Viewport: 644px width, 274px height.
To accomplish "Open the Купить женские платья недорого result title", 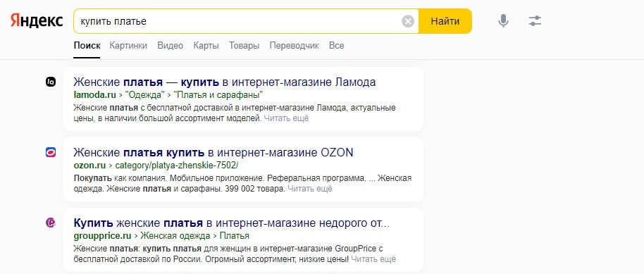I will tap(232, 223).
